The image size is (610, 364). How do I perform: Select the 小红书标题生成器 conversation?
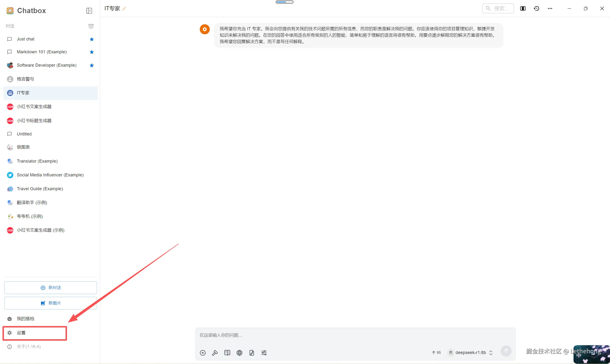click(34, 120)
